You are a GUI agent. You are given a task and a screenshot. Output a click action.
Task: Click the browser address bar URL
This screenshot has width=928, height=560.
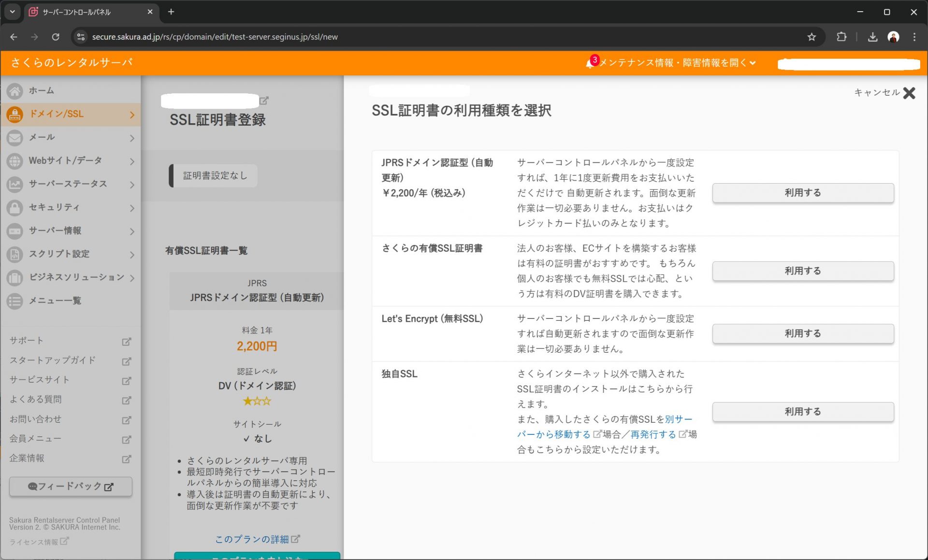[x=215, y=37]
